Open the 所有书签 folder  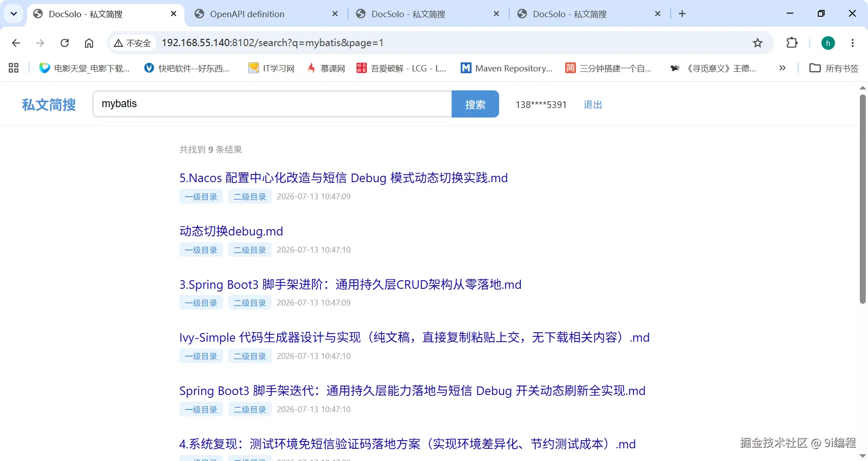834,68
